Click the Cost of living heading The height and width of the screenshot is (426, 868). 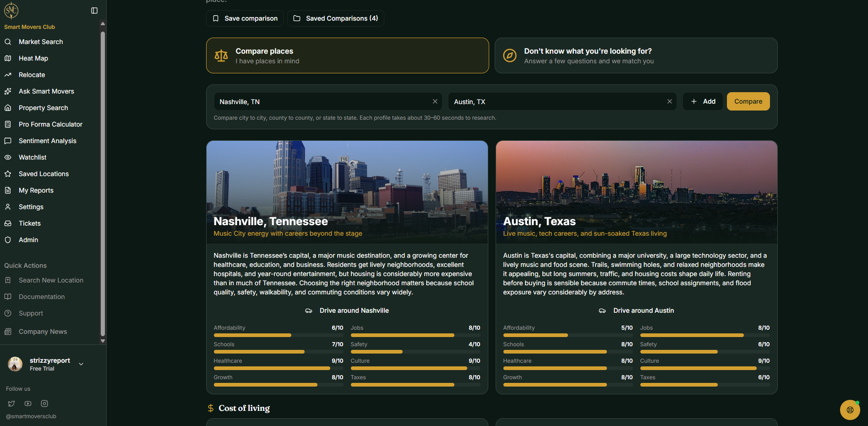[244, 408]
